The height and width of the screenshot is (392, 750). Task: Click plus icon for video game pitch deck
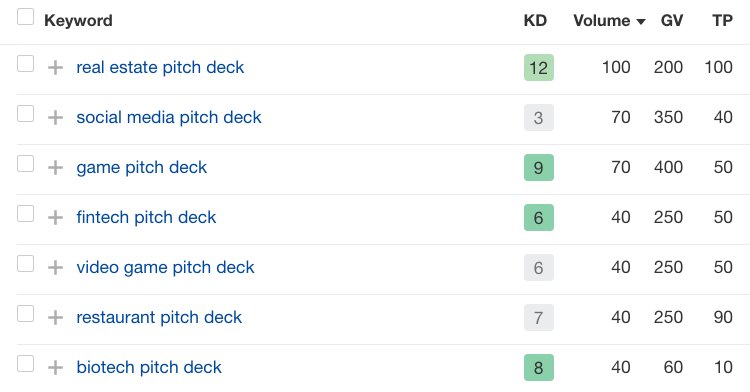pyautogui.click(x=55, y=267)
